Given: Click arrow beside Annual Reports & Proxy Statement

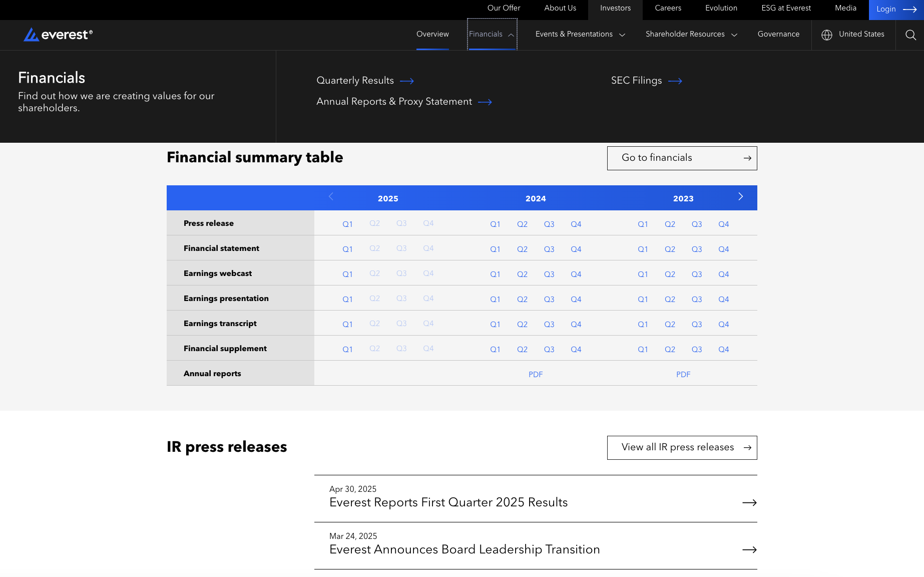Looking at the screenshot, I should tap(485, 102).
